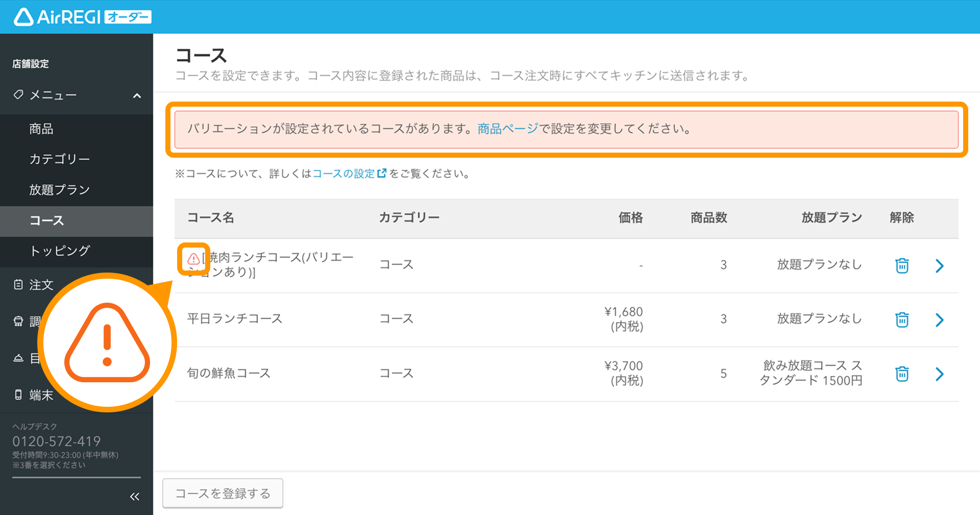The image size is (980, 515).
Task: Delete 焼肉ランチコース with trash icon
Action: coord(902,265)
